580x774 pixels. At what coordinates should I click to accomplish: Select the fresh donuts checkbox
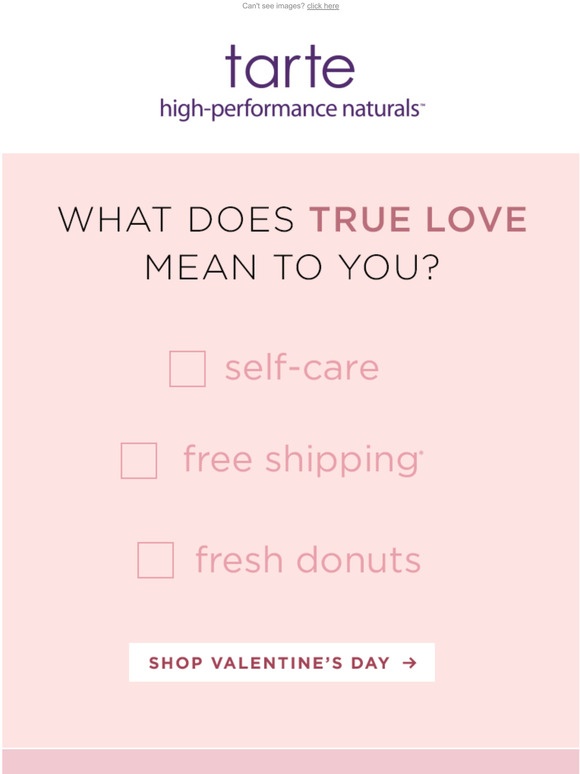point(155,560)
